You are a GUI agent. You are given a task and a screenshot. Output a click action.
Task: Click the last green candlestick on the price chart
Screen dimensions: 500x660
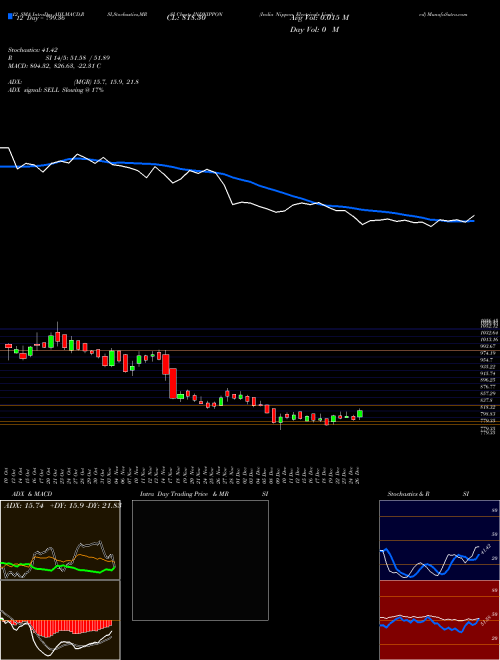coord(360,414)
